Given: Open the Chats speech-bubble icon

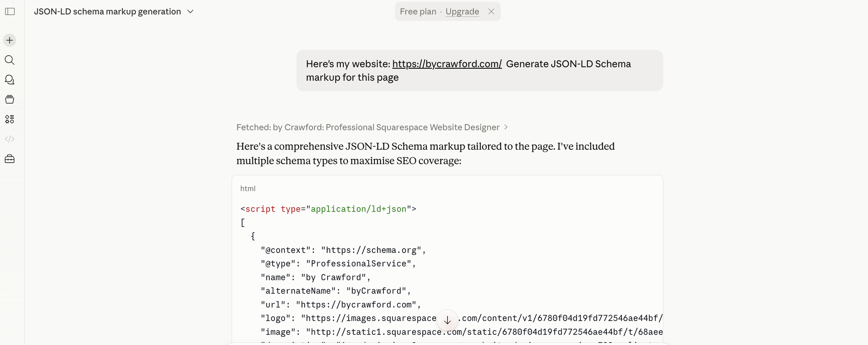Looking at the screenshot, I should 10,80.
